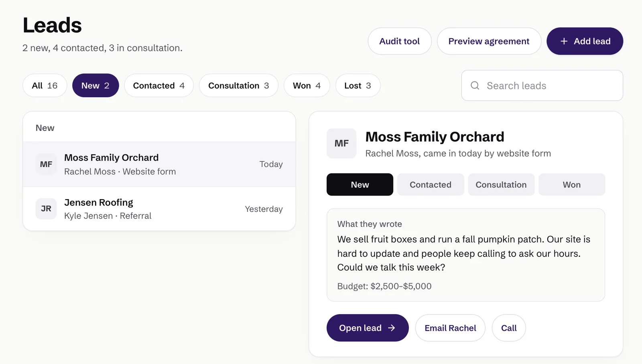Click the magnifier icon in search box
642x364 pixels.
pyautogui.click(x=475, y=85)
